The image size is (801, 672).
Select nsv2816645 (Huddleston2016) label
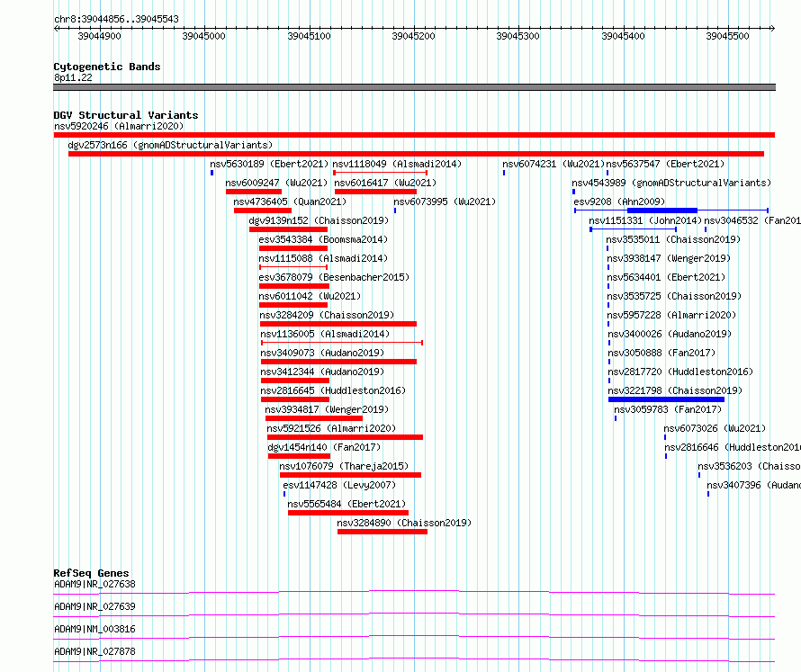[x=333, y=390]
